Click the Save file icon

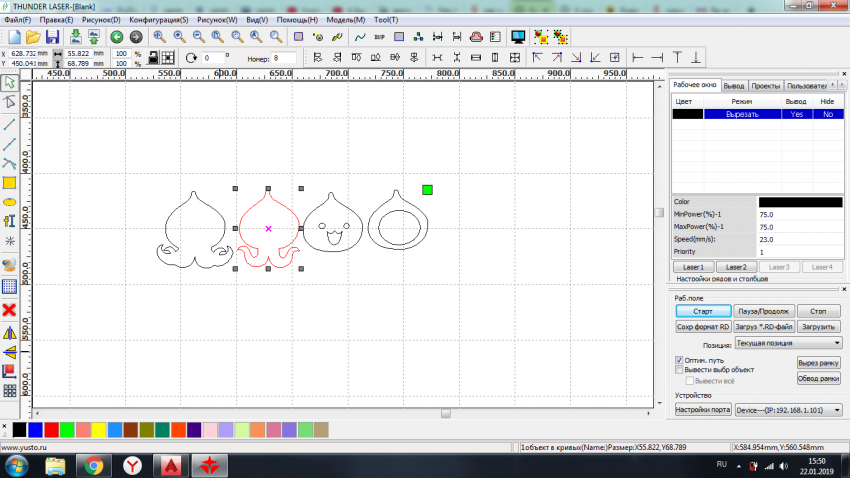tap(52, 37)
